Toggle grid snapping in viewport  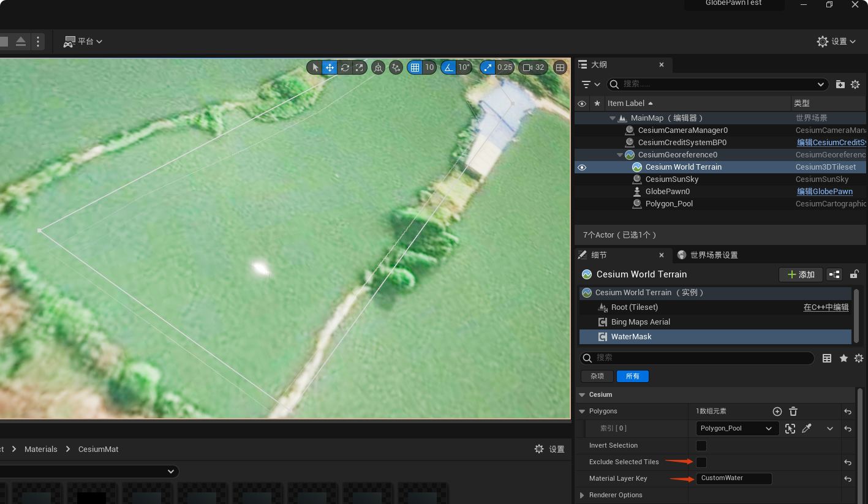coord(415,67)
